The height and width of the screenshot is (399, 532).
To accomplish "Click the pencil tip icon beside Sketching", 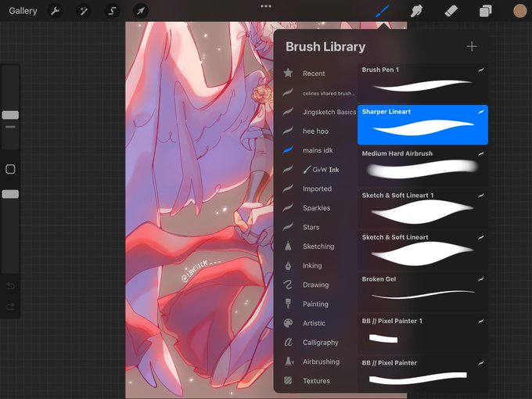I will 288,246.
